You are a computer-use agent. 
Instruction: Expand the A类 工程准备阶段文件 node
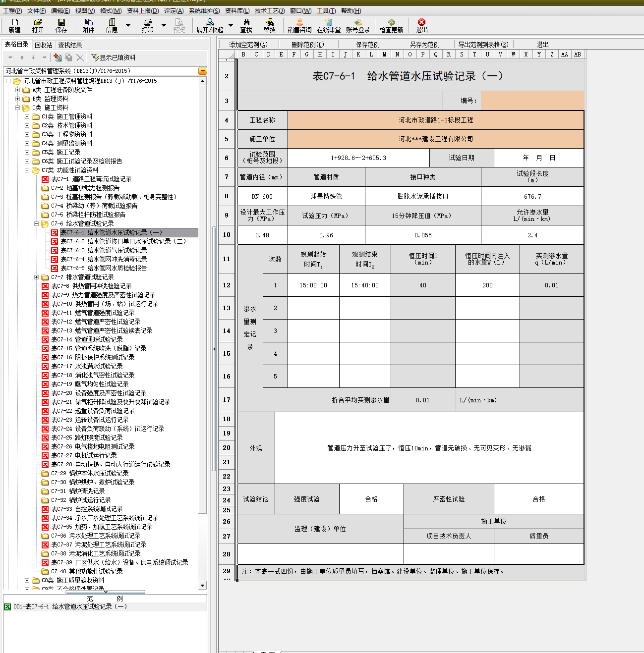pos(17,90)
